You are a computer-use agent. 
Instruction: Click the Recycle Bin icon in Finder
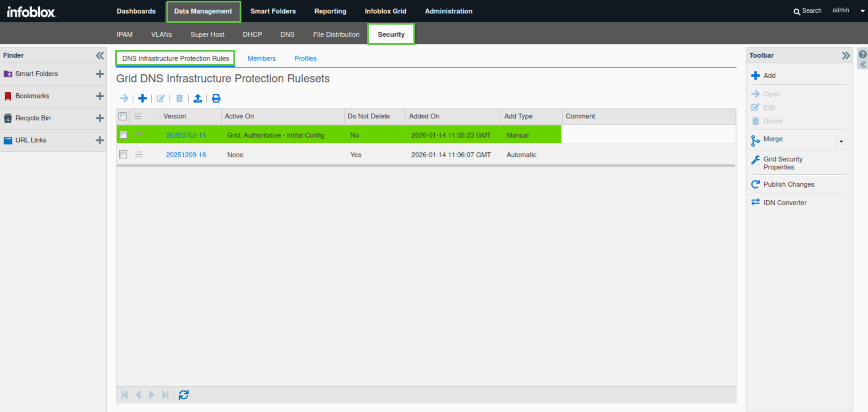pyautogui.click(x=8, y=118)
